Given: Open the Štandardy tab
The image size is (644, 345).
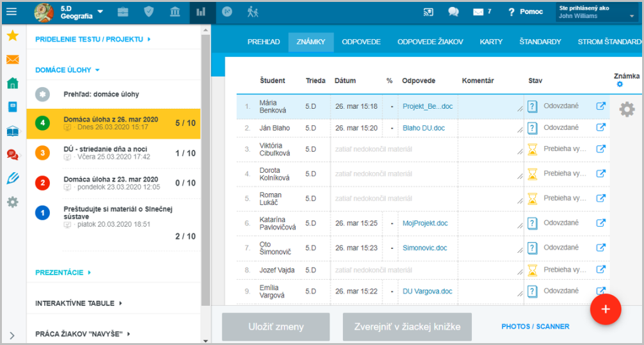Looking at the screenshot, I should pyautogui.click(x=540, y=42).
